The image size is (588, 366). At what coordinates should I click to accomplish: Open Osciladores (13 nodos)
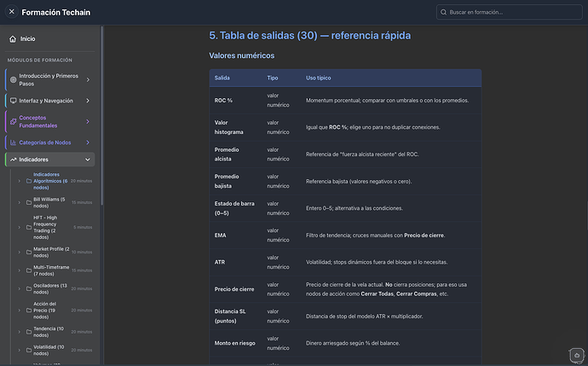50,289
